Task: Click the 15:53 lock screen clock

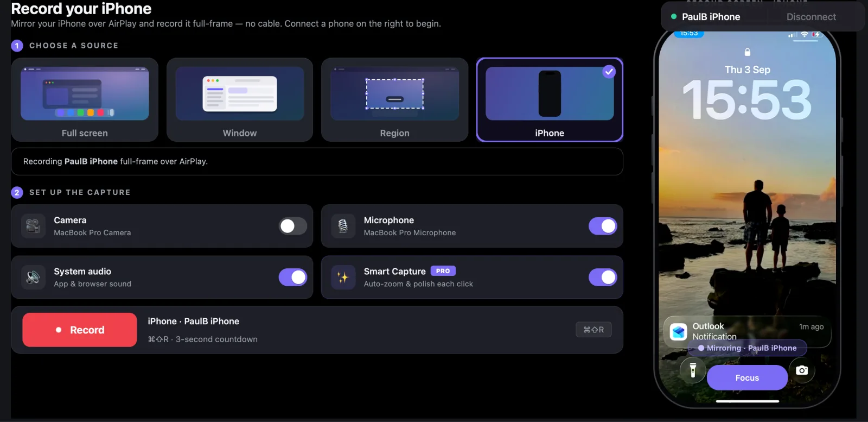Action: tap(747, 100)
